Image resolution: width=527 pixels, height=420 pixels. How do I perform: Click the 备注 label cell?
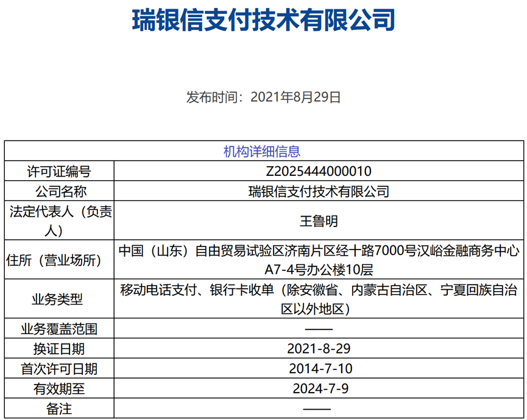tap(59, 408)
